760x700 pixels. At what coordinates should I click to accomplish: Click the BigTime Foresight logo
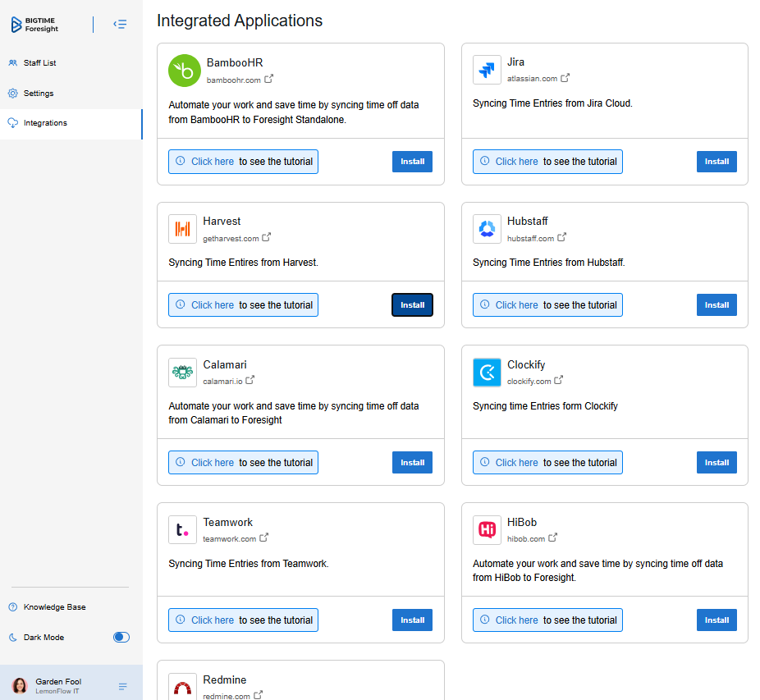pos(34,25)
